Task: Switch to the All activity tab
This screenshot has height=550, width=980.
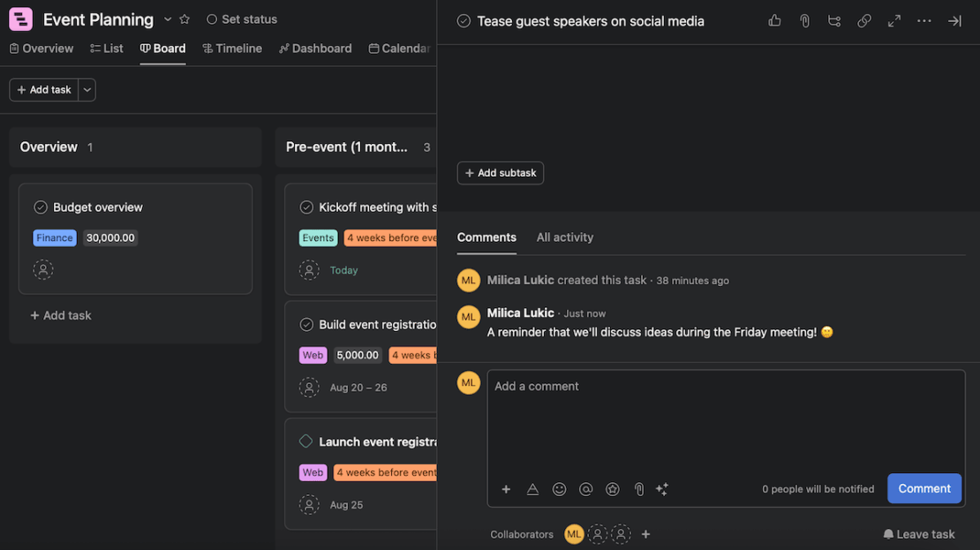Action: click(x=564, y=237)
